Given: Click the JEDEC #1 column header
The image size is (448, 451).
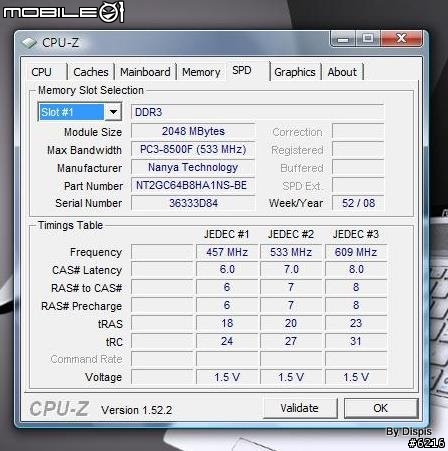Looking at the screenshot, I should (x=227, y=234).
